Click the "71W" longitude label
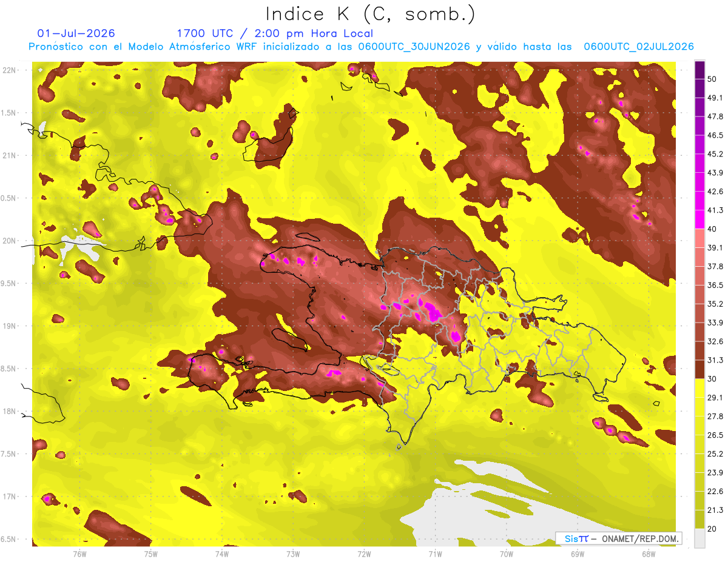Image resolution: width=728 pixels, height=562 pixels. 435,554
